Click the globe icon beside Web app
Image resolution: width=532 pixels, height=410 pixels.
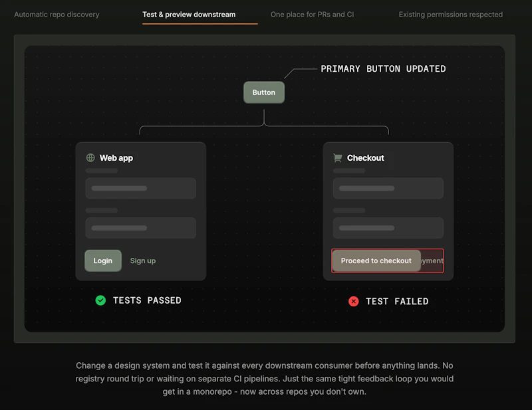pos(90,157)
